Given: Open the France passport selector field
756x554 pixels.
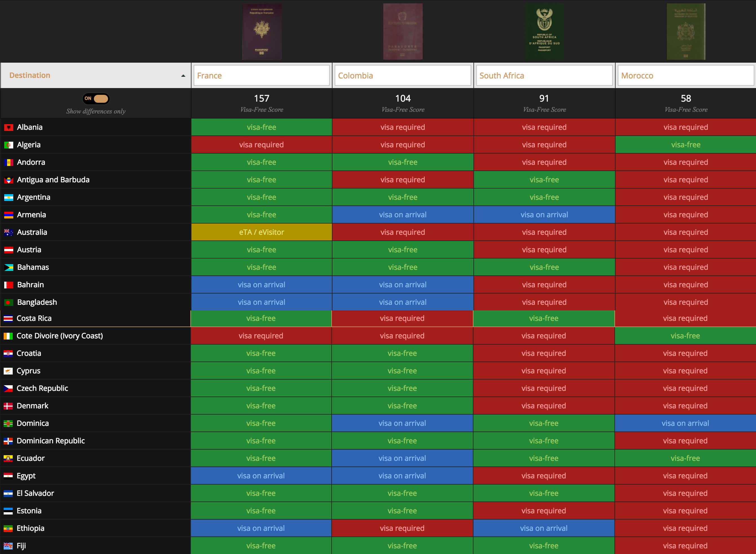Looking at the screenshot, I should coord(261,75).
